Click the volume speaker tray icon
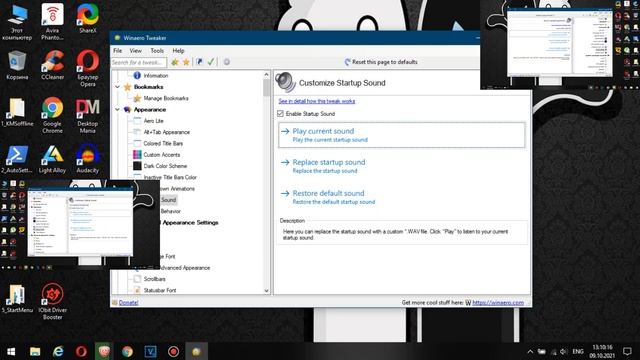The image size is (640, 360). coord(564,351)
